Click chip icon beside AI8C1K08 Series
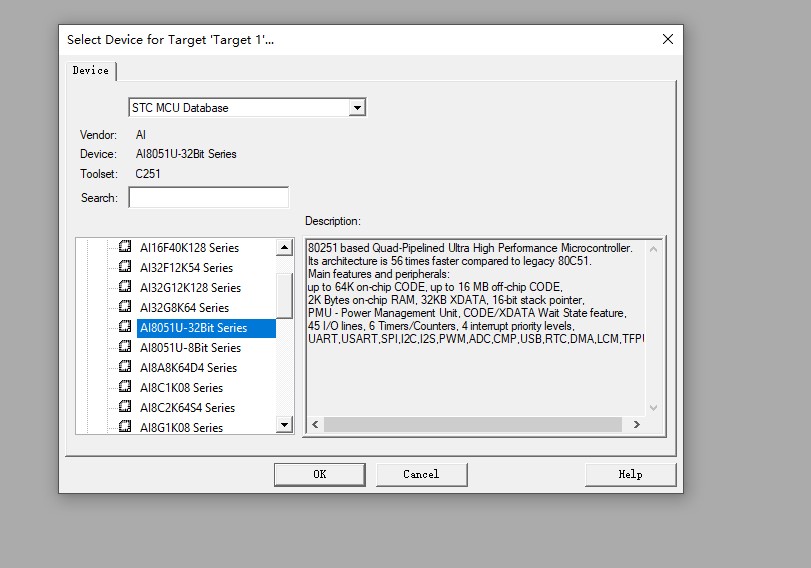 point(125,386)
